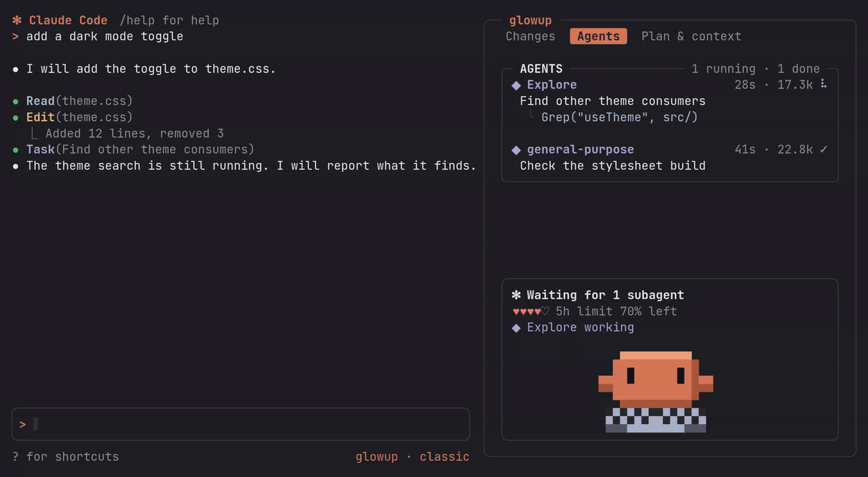Viewport: 868px width, 477px height.
Task: Click the '41s · 22.8k' general-purpose stats
Action: [x=774, y=150]
